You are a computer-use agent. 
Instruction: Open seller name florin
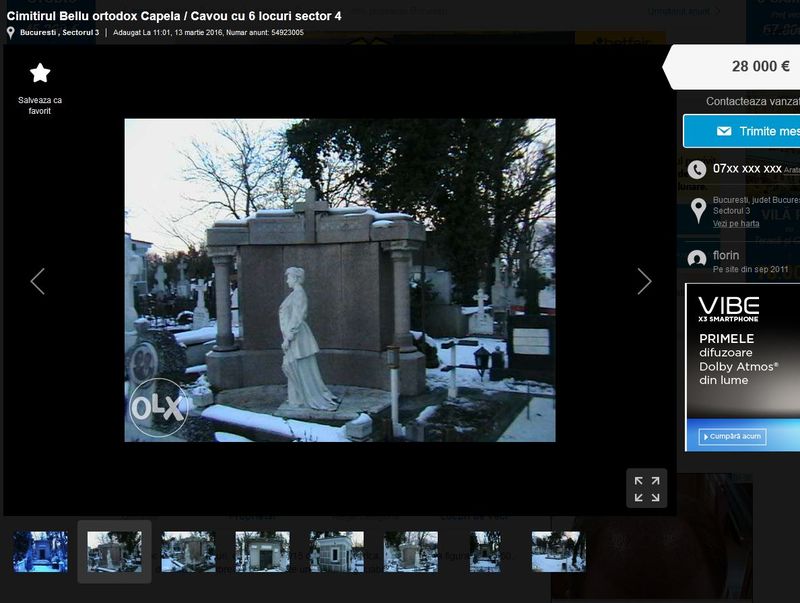click(x=726, y=255)
